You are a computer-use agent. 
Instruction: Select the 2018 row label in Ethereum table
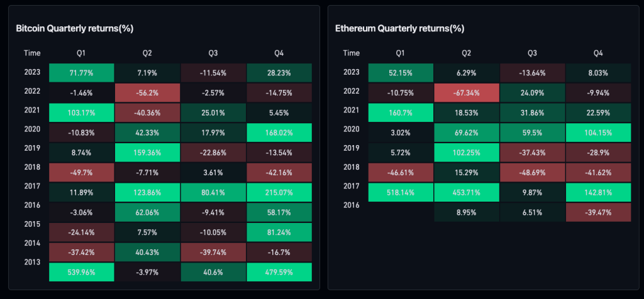tap(352, 168)
